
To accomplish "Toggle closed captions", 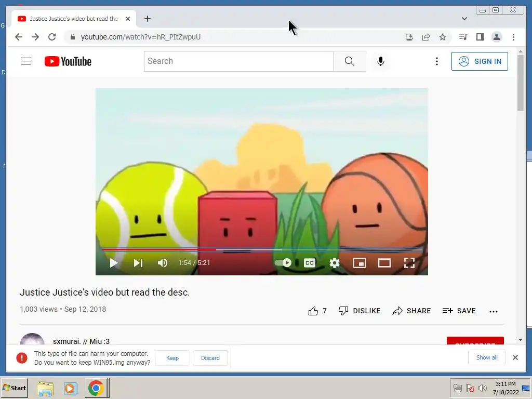I will (x=310, y=263).
